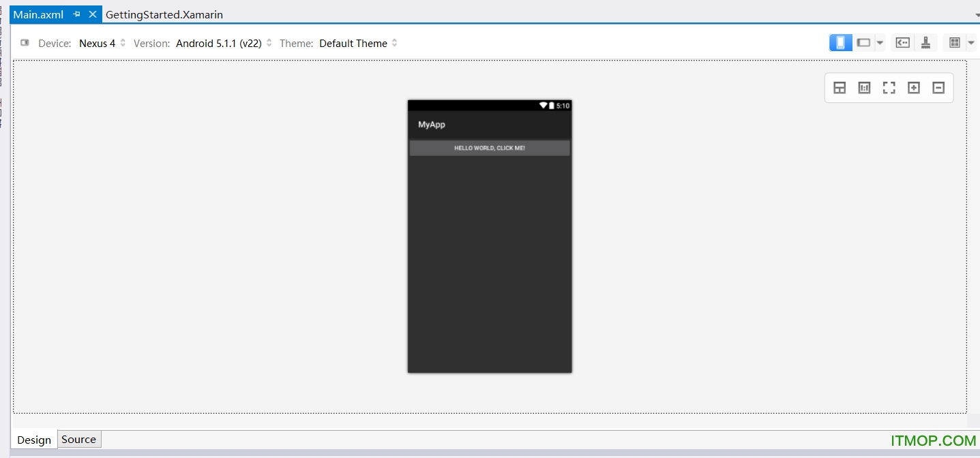Open the theme editor paintbrush icon
The width and height of the screenshot is (980, 458).
pyautogui.click(x=926, y=42)
